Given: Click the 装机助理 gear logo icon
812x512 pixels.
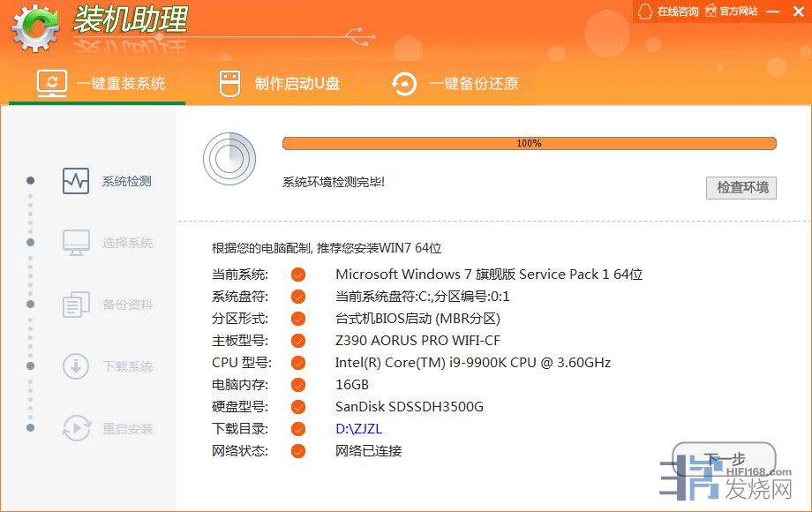Looking at the screenshot, I should pyautogui.click(x=35, y=28).
